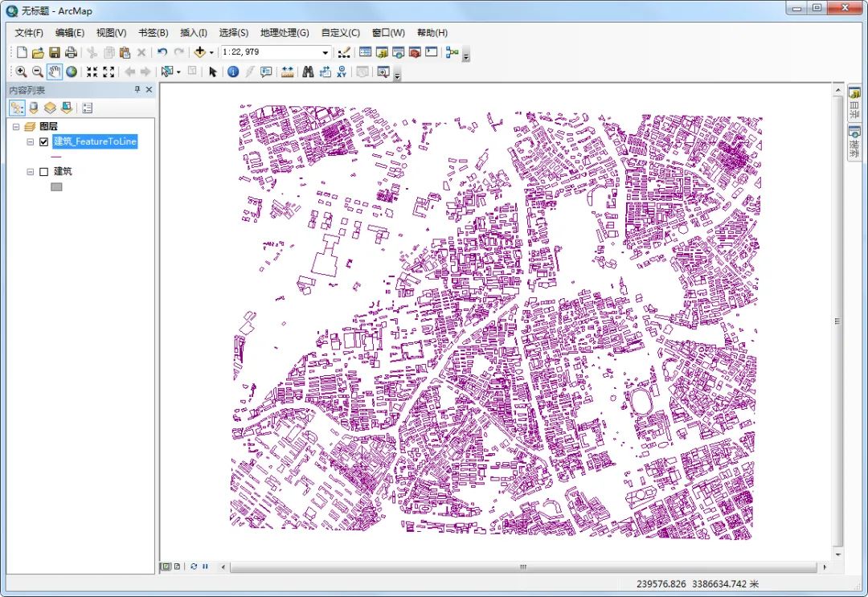Open the 地理处理(G) menu
The height and width of the screenshot is (597, 868).
[285, 33]
